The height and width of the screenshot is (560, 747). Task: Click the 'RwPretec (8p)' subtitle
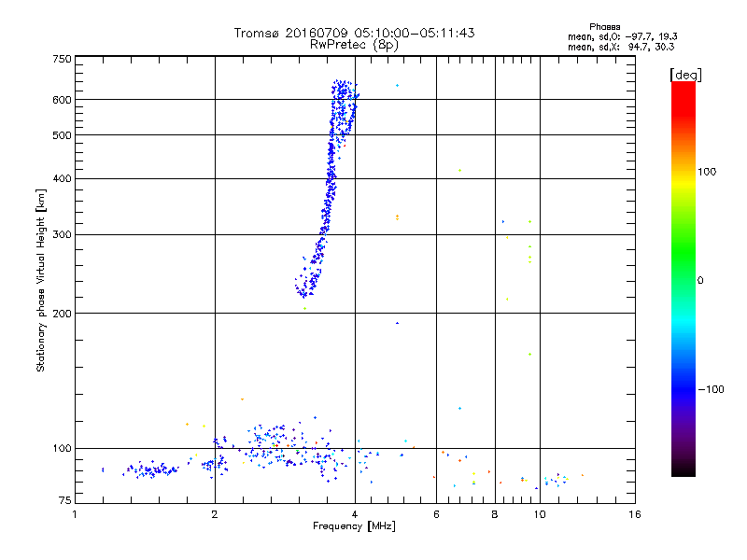[354, 45]
